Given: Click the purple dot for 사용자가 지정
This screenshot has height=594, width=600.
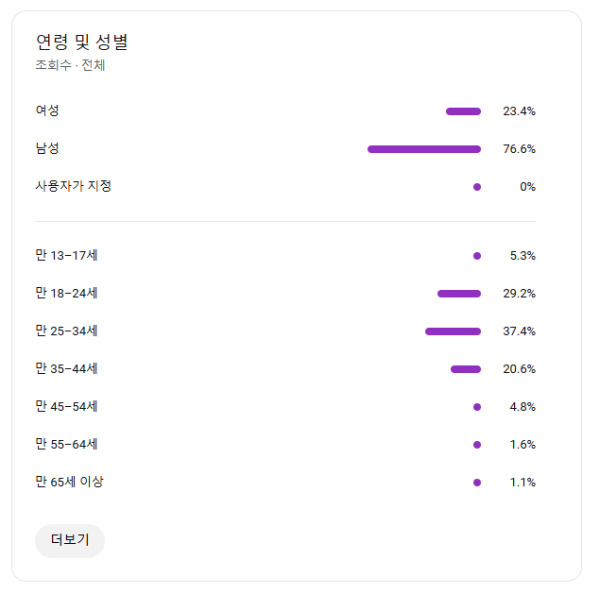Looking at the screenshot, I should pyautogui.click(x=477, y=187).
